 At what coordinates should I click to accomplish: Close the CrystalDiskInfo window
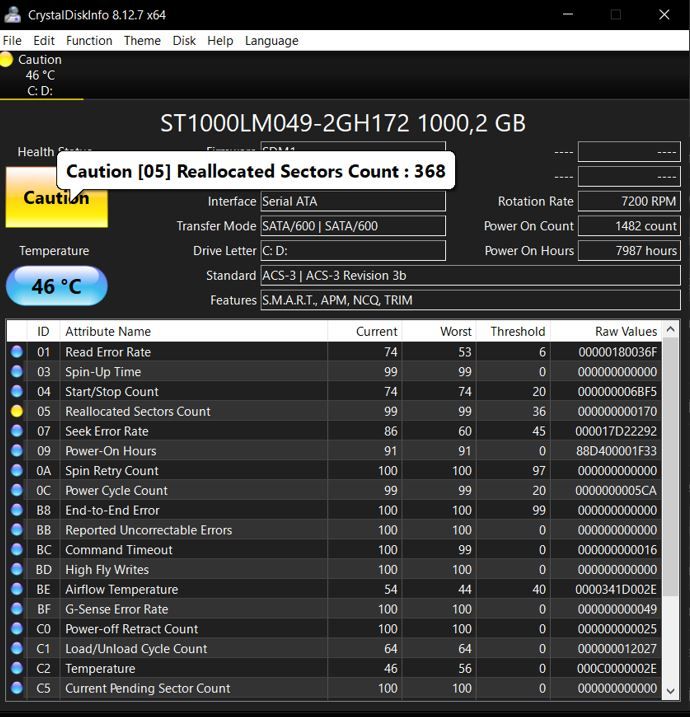(664, 15)
